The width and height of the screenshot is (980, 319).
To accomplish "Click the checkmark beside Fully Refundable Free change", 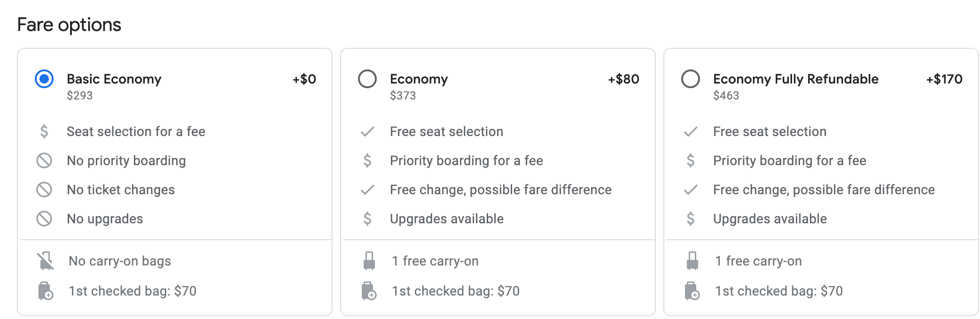I will (x=691, y=190).
